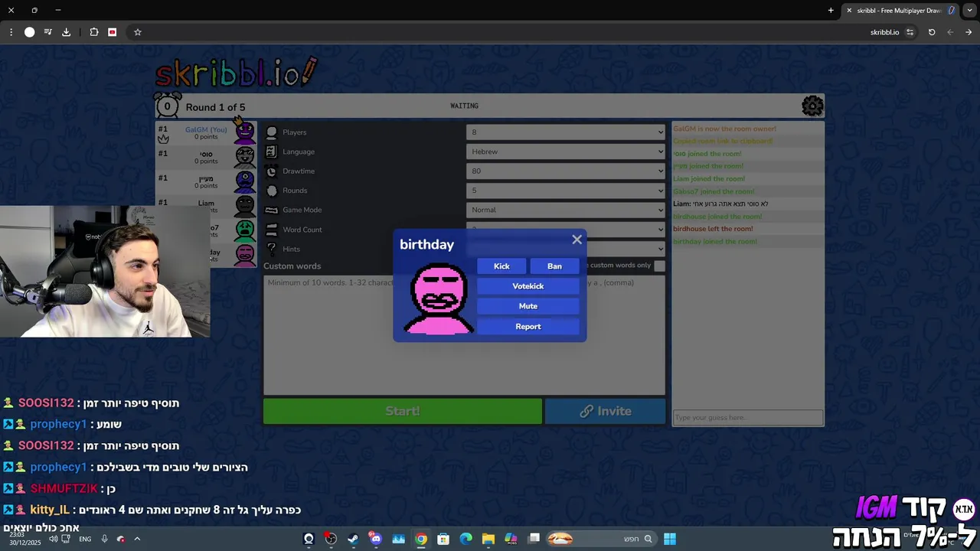Image resolution: width=980 pixels, height=551 pixels.
Task: Open Microsoft Store from the taskbar
Action: coord(443,539)
